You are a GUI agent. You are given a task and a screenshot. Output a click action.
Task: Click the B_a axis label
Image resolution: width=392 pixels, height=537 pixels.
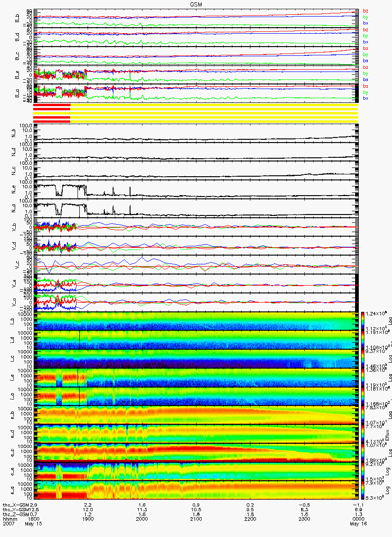tap(17, 94)
